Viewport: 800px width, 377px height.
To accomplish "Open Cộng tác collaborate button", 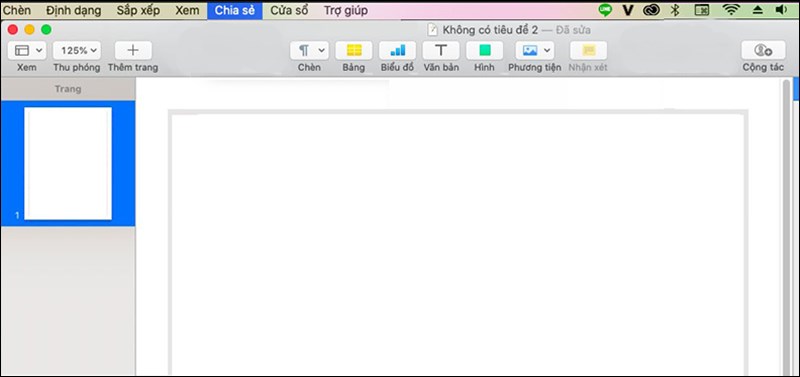I will [763, 51].
